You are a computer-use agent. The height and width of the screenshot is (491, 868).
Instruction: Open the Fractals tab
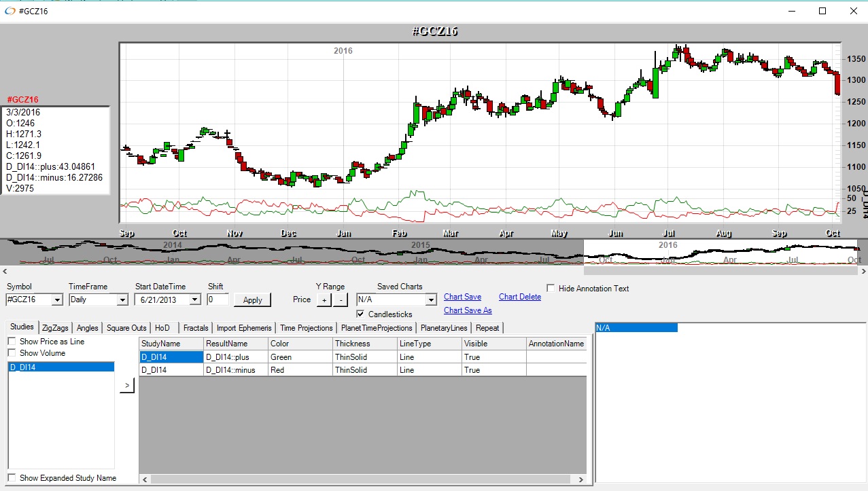pyautogui.click(x=196, y=328)
